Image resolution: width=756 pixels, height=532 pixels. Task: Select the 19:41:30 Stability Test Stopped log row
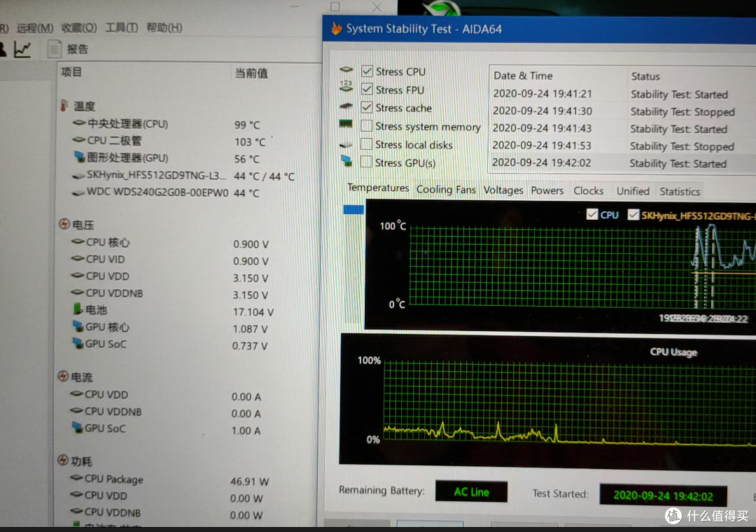[622, 111]
